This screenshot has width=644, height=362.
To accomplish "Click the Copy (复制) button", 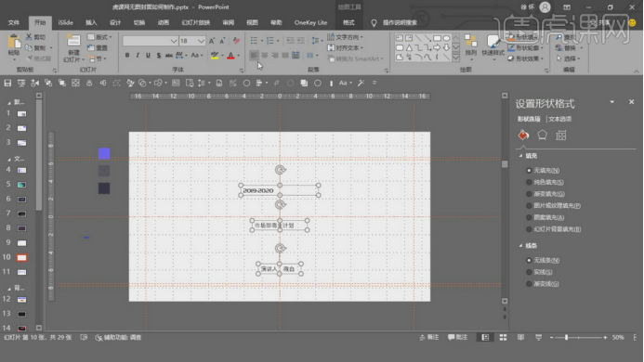I will [36, 48].
